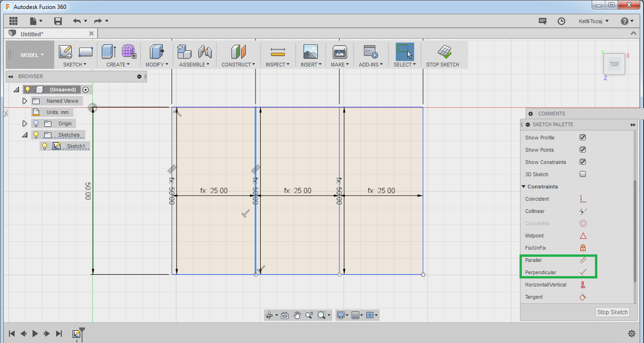Open the SELECT menu
This screenshot has height=343, width=644.
pos(405,65)
